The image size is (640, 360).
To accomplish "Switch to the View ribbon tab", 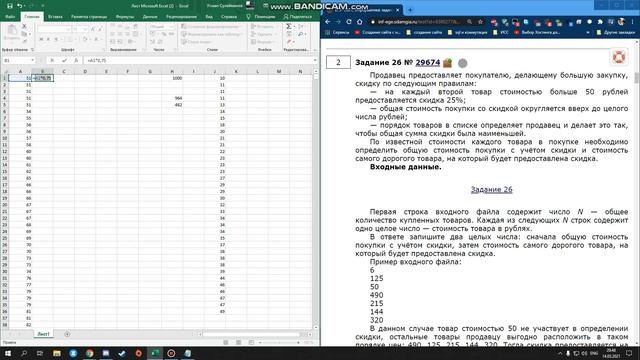I will point(209,17).
